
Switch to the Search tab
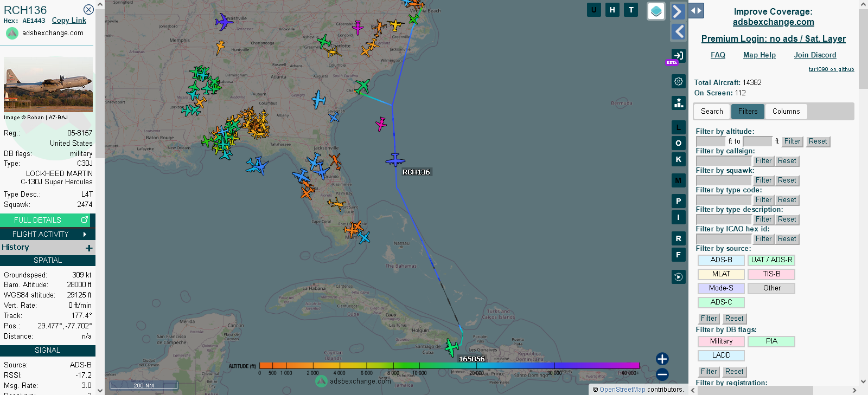[x=712, y=112]
